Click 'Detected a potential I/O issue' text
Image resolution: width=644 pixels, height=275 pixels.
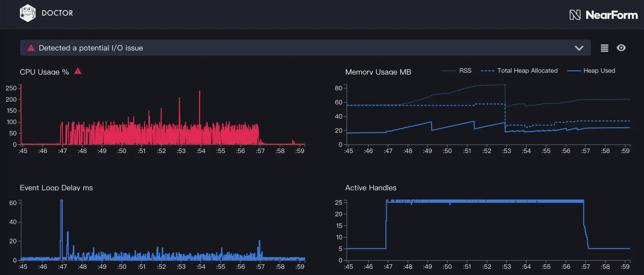[91, 48]
